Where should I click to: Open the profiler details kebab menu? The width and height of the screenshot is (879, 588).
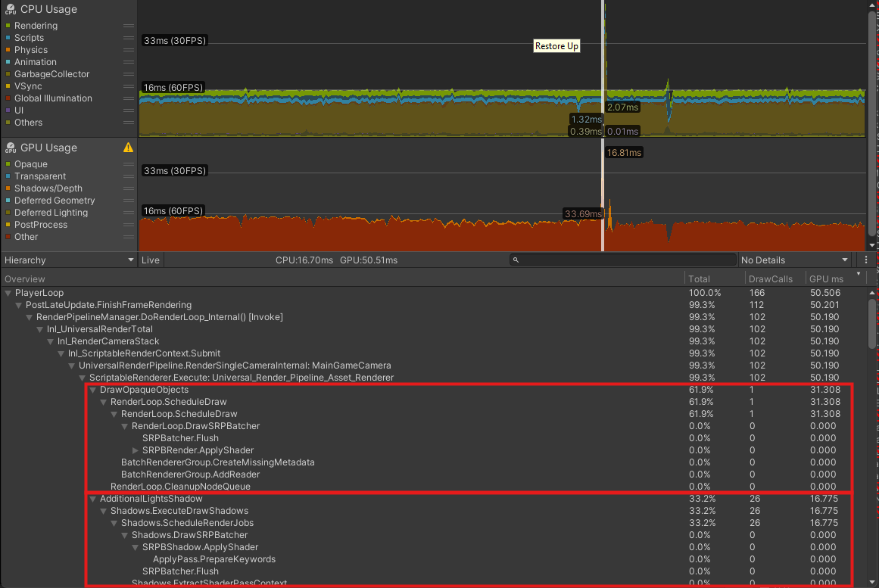pos(865,260)
